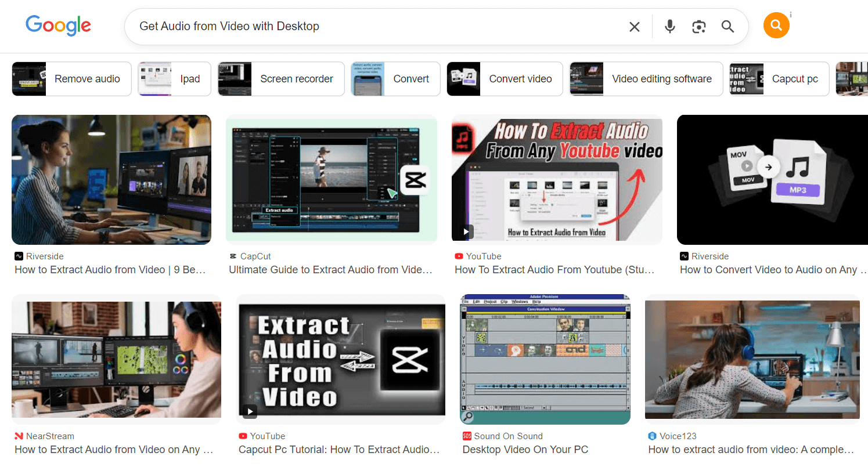Select the Screen recorder filter chip
The height and width of the screenshot is (467, 868).
tap(281, 79)
